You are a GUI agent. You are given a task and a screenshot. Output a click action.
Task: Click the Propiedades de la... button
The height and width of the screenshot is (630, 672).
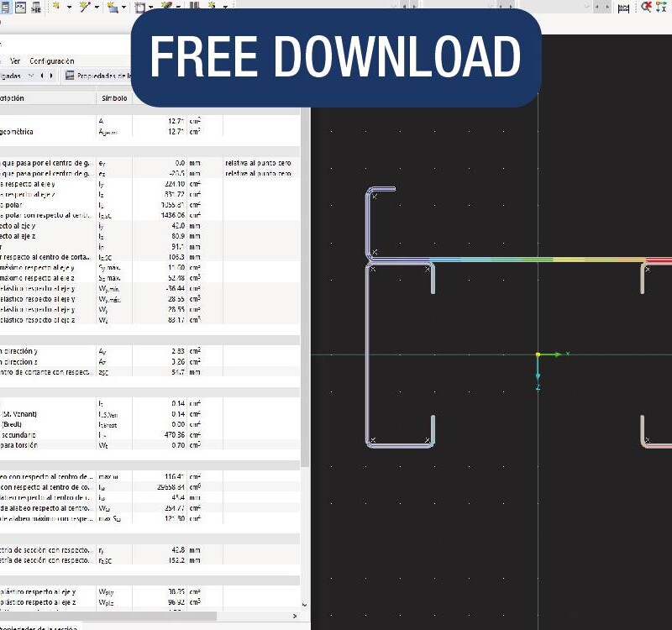98,76
